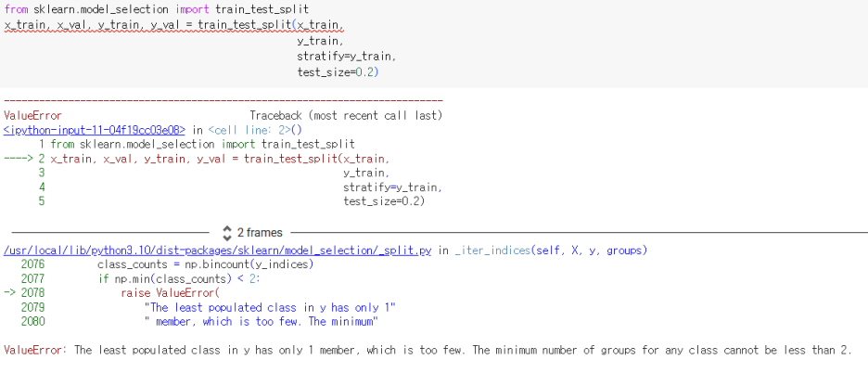Click the up-down arrows icon beside 2 frames
Screen dimensions: 868x373
point(227,233)
